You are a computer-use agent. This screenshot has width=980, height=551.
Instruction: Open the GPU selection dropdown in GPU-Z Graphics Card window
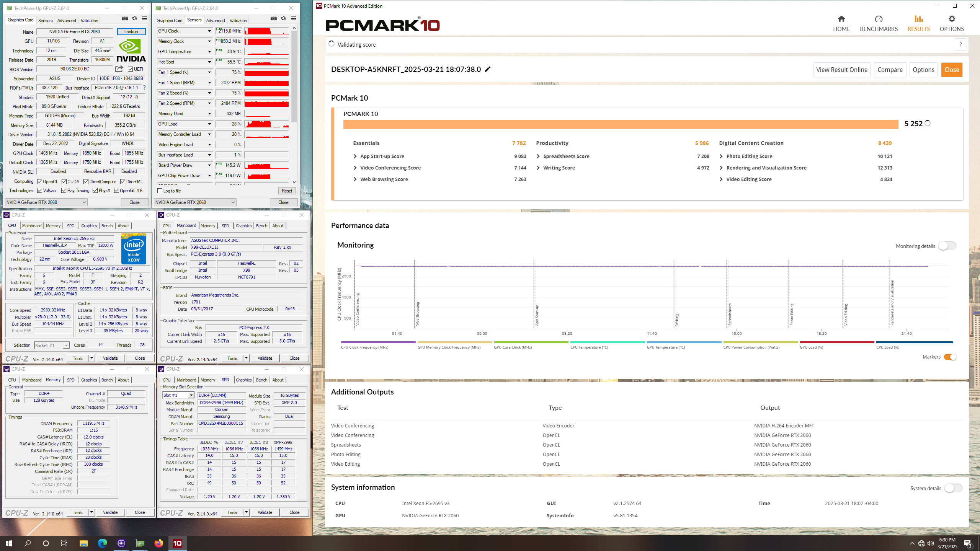click(46, 202)
